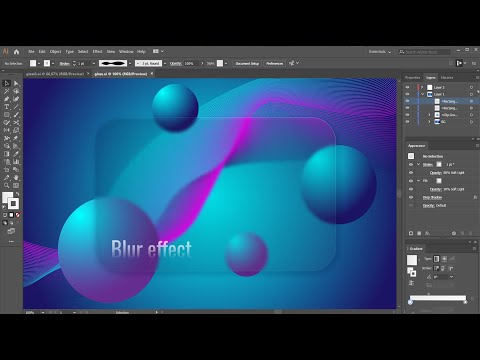This screenshot has height=360, width=480.
Task: Select the Artboard tool
Action: point(7,170)
